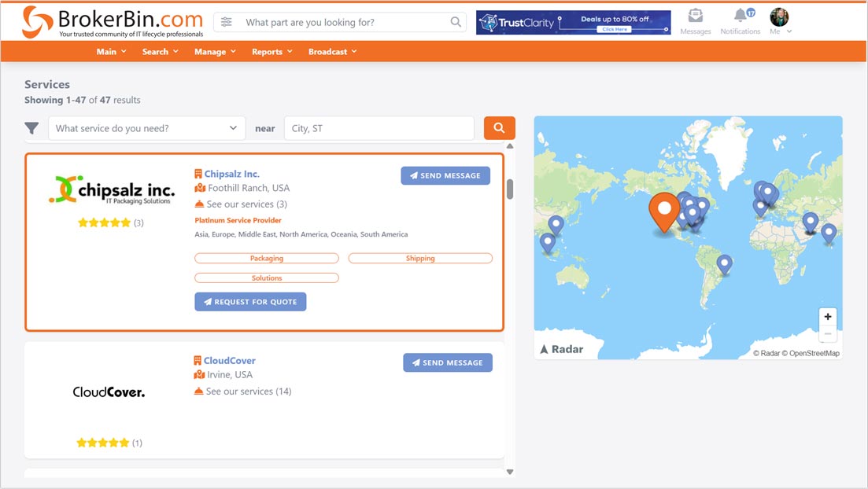Click the filter funnel icon beside service search
This screenshot has width=868, height=489.
(x=31, y=127)
